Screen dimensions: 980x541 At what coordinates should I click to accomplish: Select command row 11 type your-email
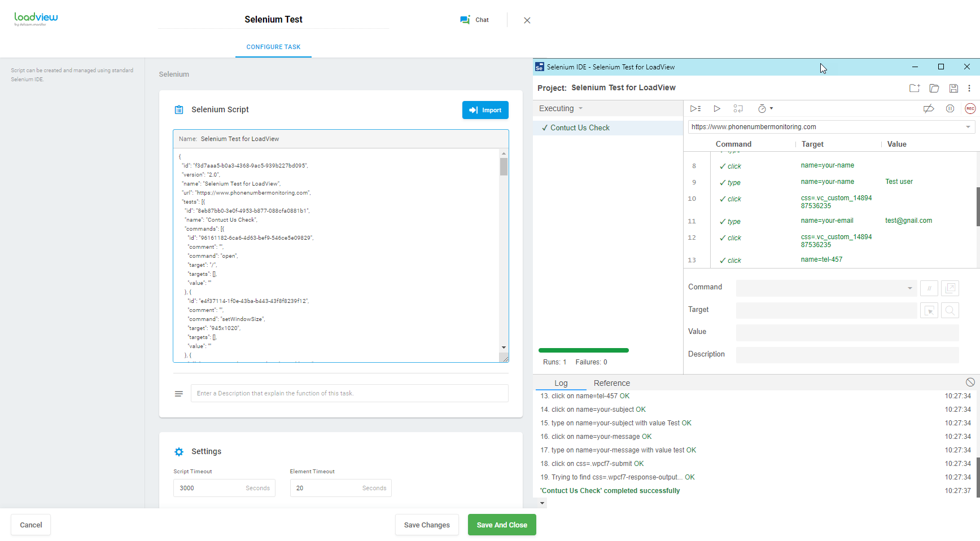830,221
